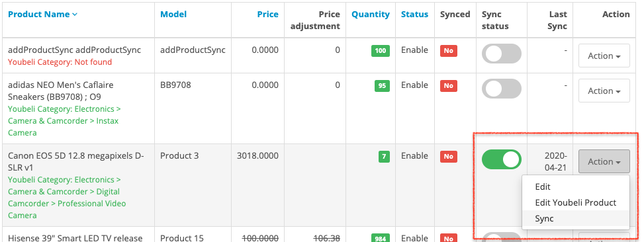Click the green 100 quantity badge
This screenshot has width=644, height=242.
(381, 51)
